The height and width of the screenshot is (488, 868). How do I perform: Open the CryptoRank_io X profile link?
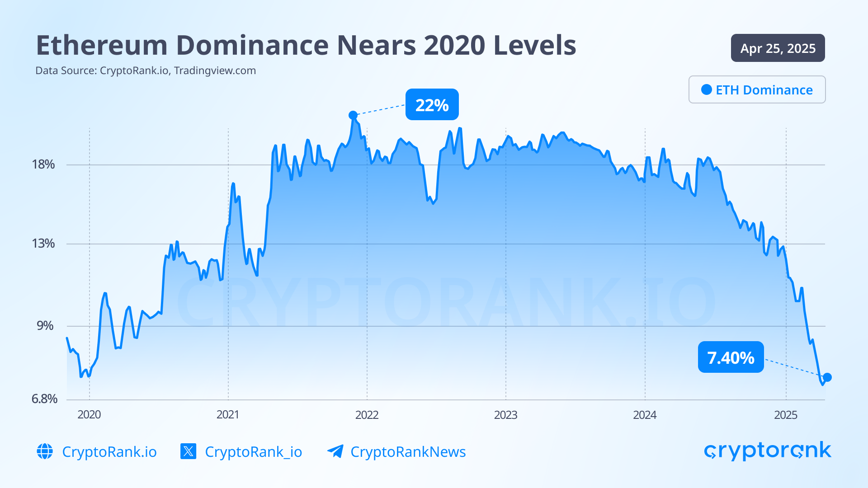coord(254,451)
